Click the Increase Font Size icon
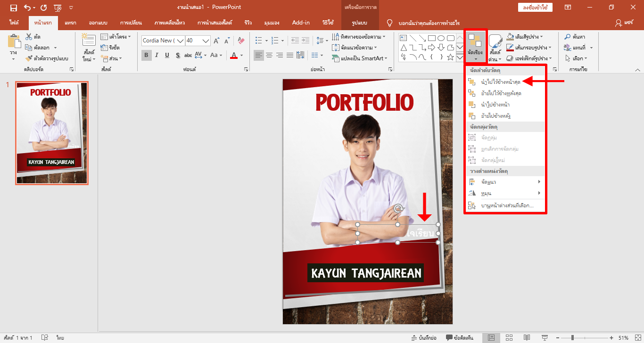644x343 pixels. tap(216, 41)
